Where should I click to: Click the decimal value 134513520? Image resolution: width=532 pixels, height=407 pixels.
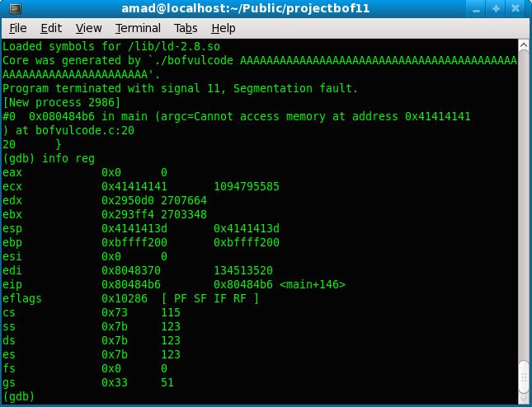243,271
